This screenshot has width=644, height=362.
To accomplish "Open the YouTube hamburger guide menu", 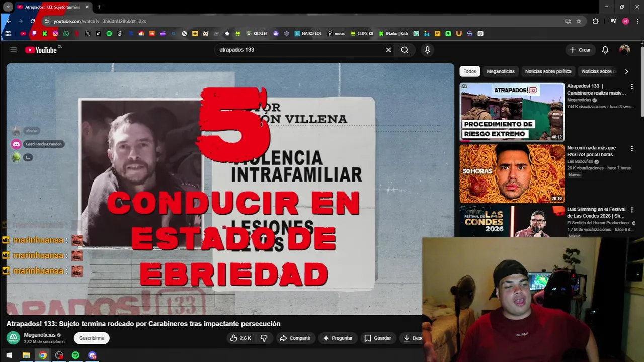I will [13, 50].
